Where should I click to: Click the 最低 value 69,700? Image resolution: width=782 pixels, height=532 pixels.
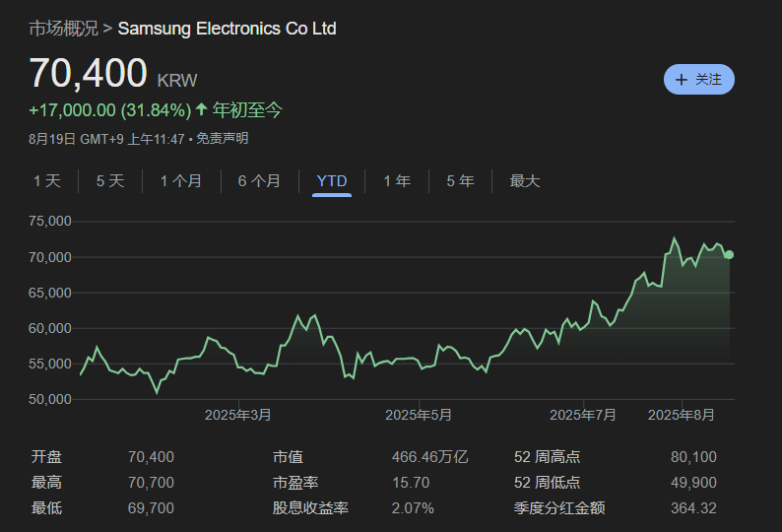click(x=151, y=508)
